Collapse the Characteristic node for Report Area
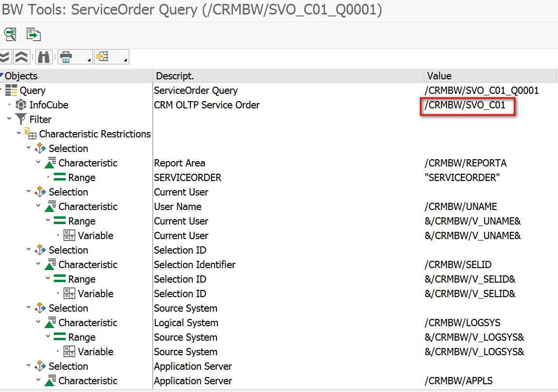Screen dimensions: 558x392 click(x=38, y=162)
